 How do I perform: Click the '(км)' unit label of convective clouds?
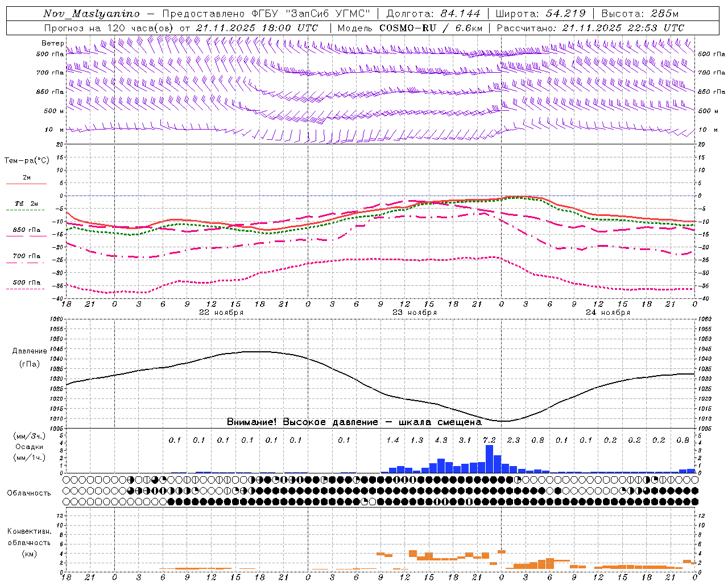pyautogui.click(x=30, y=554)
